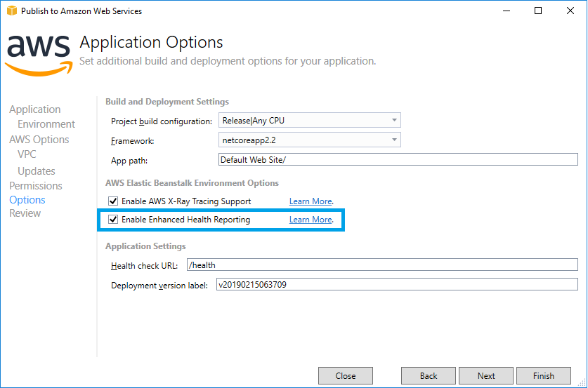Click the App path input field
Viewport: 588px width, 388px height.
coord(398,159)
